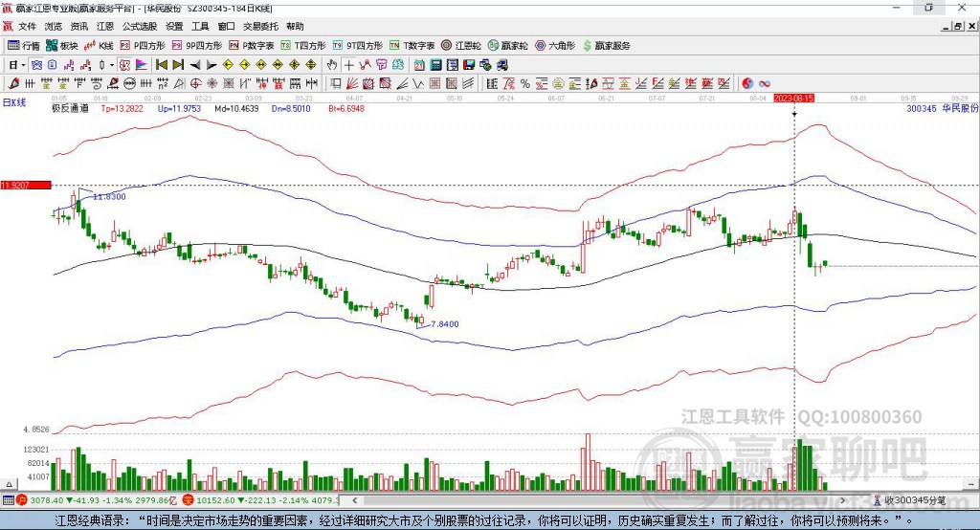Open the T四方形 tool
Screen dimensions: 980x530
point(303,46)
